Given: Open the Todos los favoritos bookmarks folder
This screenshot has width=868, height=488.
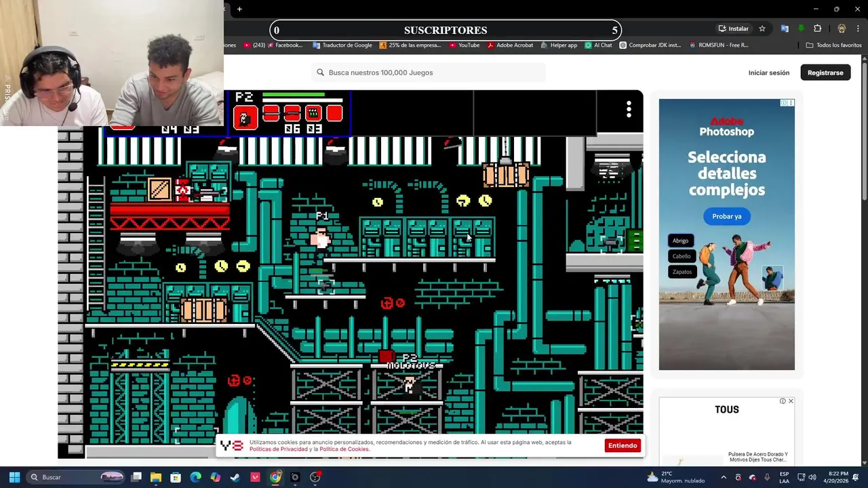Looking at the screenshot, I should pyautogui.click(x=833, y=45).
